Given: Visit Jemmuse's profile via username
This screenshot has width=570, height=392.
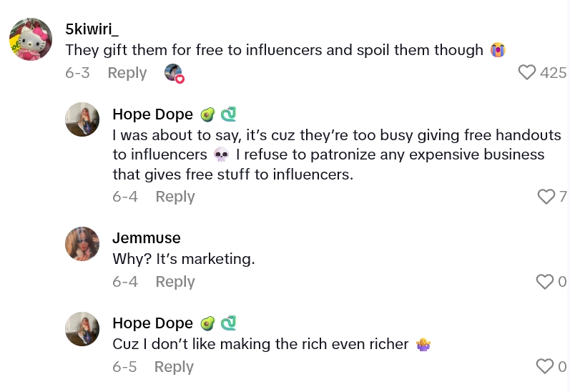Looking at the screenshot, I should pyautogui.click(x=147, y=237).
